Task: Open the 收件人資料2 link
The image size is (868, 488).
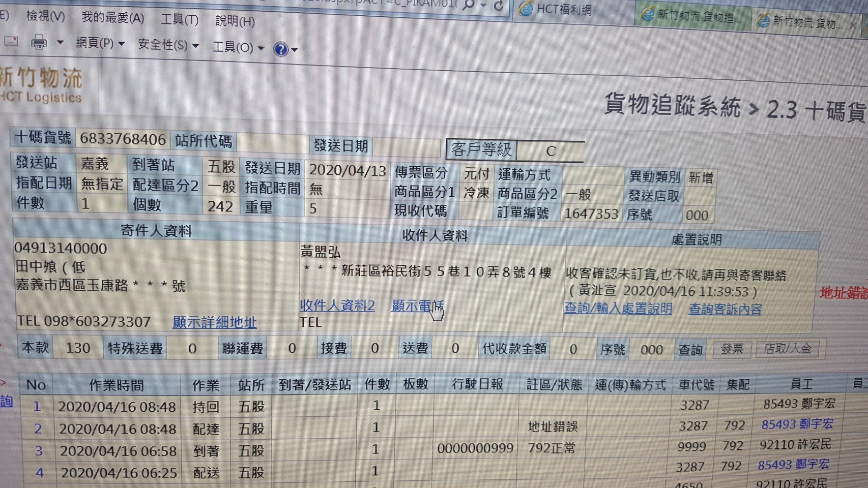Action: click(x=337, y=306)
